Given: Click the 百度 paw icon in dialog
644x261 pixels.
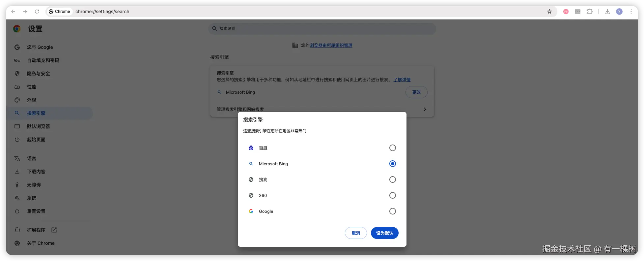Looking at the screenshot, I should 251,148.
